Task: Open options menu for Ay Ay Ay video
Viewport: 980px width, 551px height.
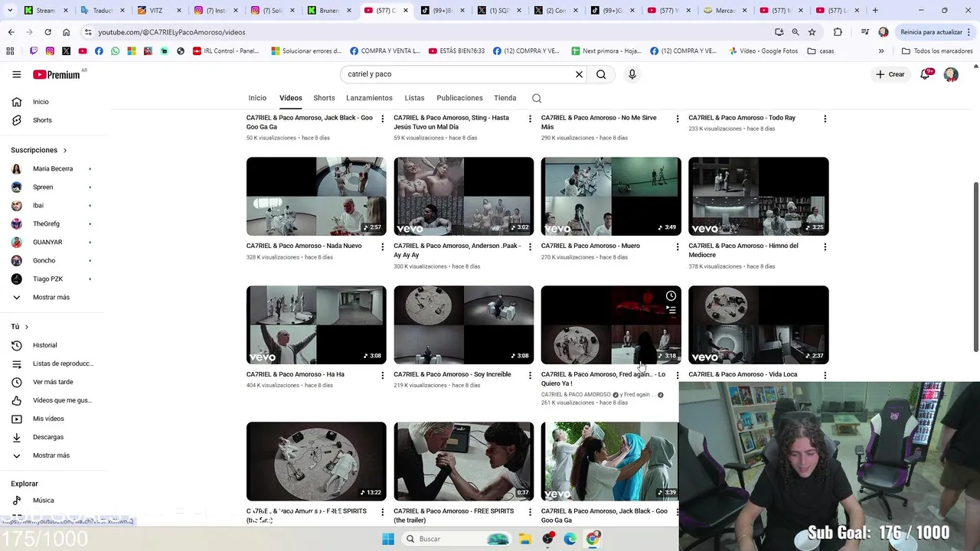Action: pos(530,247)
